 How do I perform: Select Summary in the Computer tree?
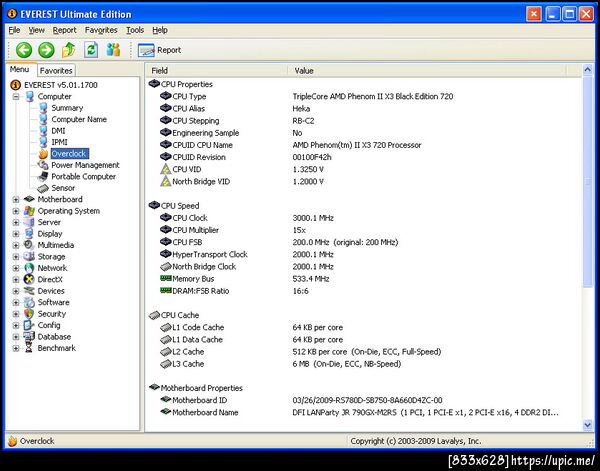tap(67, 108)
